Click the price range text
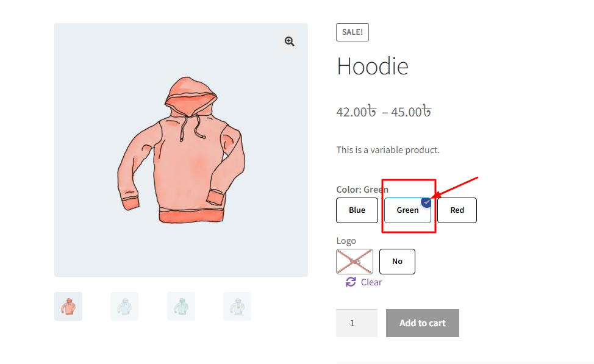Image resolution: width=594 pixels, height=364 pixels. pyautogui.click(x=384, y=112)
